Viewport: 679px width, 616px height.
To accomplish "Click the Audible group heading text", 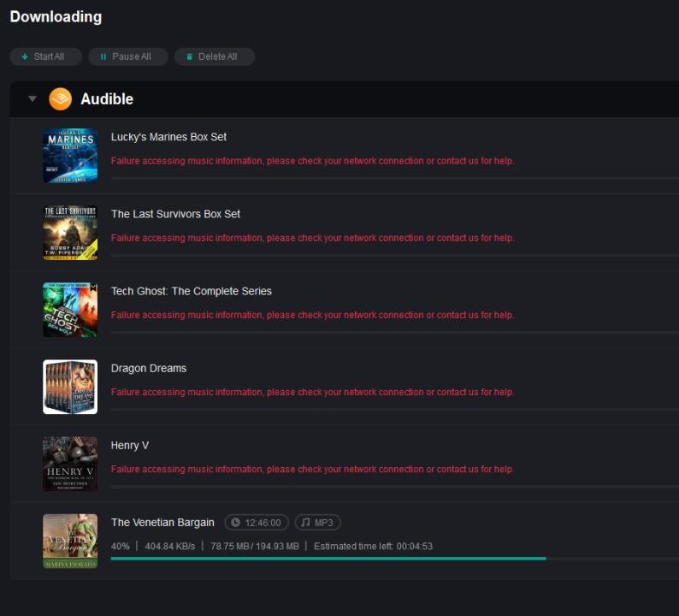I will [x=107, y=99].
